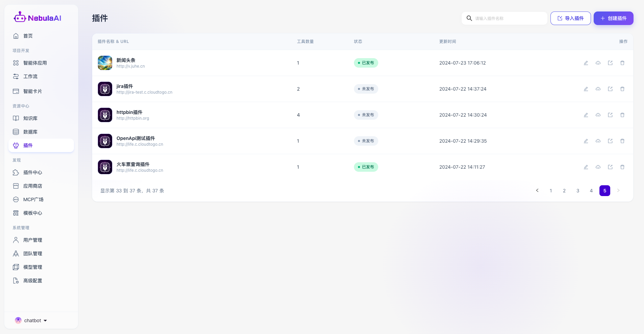Click the NebulaAI robot logo
The width and height of the screenshot is (644, 334).
(20, 17)
